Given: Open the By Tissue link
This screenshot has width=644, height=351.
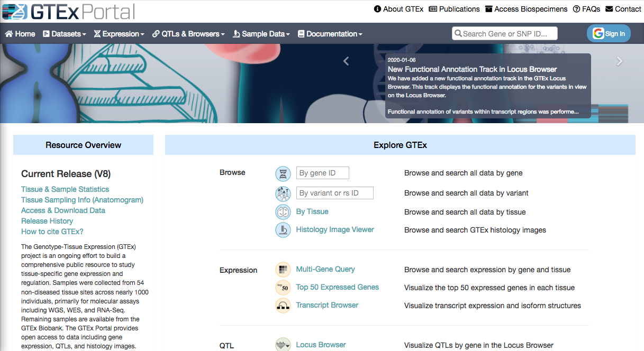Looking at the screenshot, I should 312,211.
